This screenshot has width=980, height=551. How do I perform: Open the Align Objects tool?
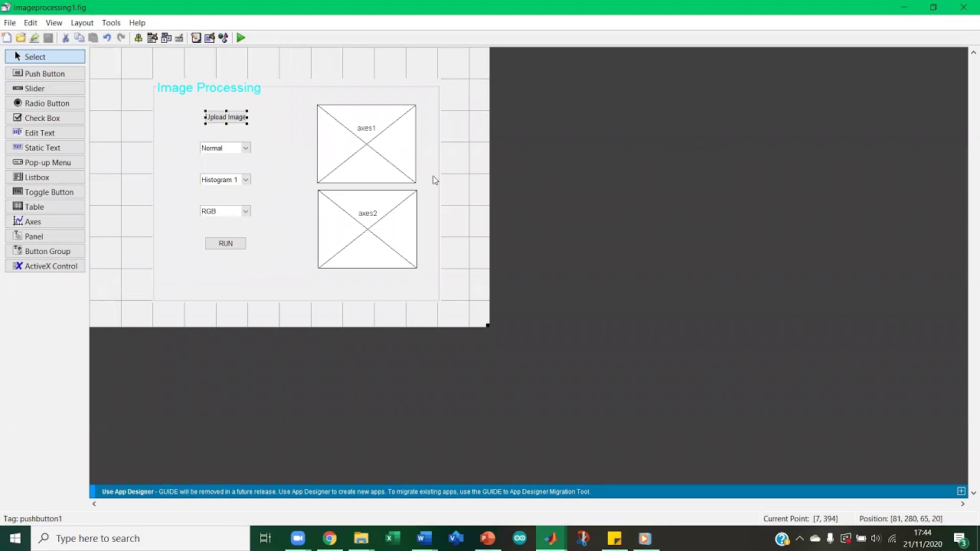coord(139,37)
